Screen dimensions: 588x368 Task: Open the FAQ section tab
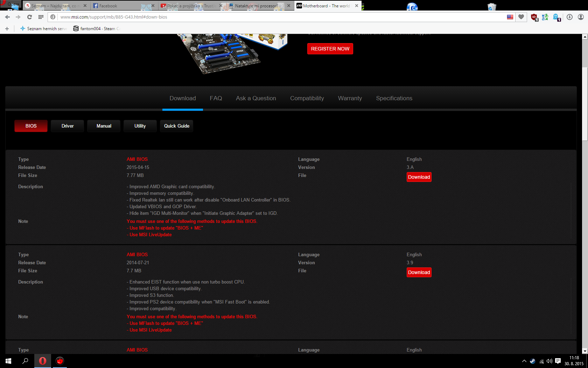[216, 98]
